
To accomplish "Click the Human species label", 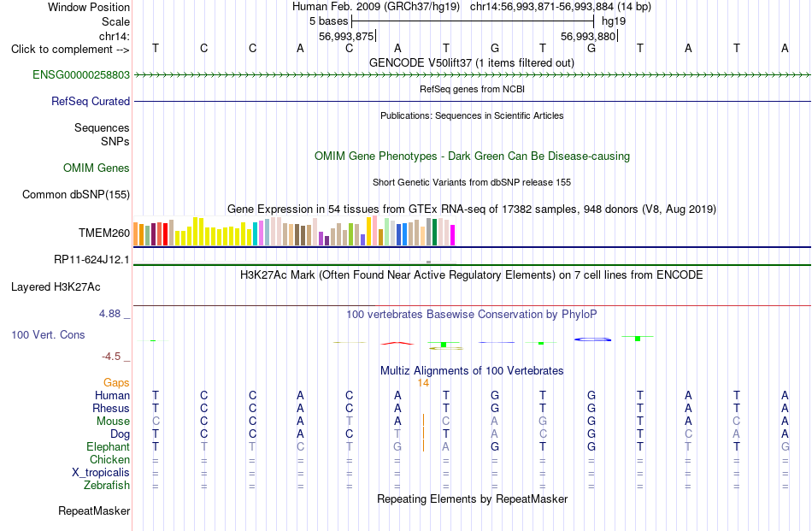I will 112,395.
